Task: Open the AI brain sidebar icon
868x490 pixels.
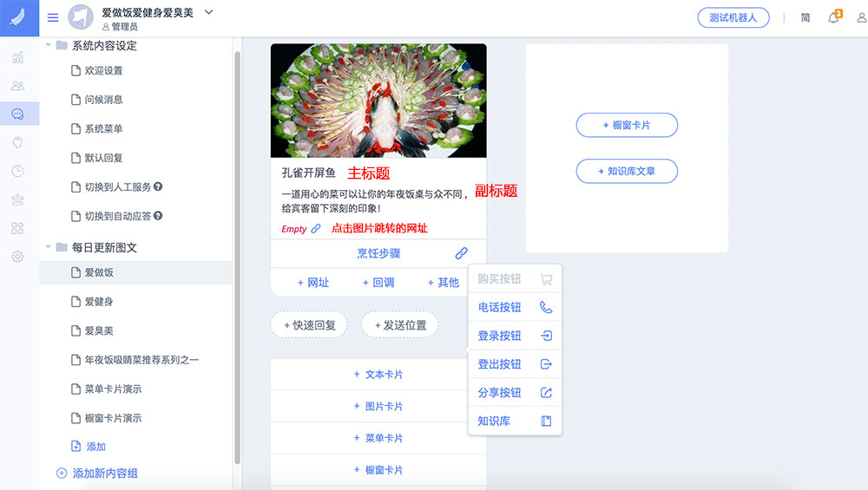Action: [x=17, y=143]
